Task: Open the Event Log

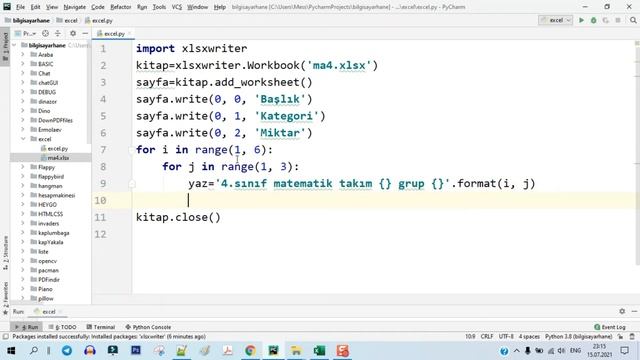Action: pos(610,327)
